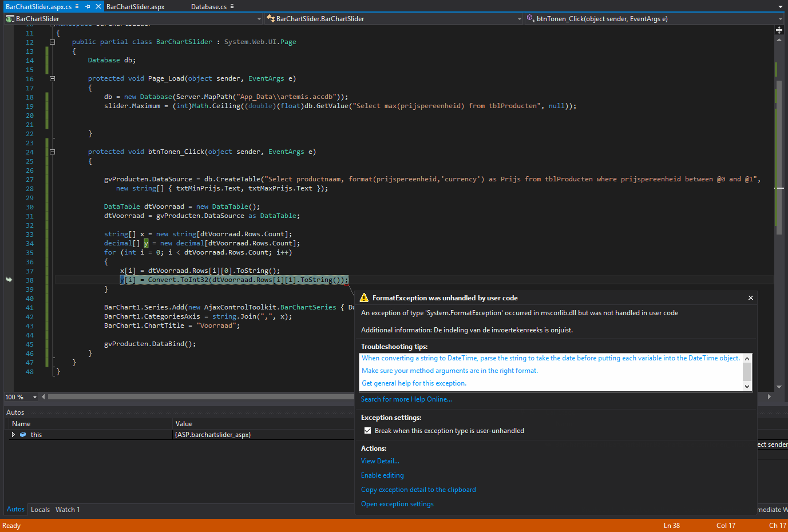Switch to Database.cs tab
This screenshot has height=532, width=788.
tap(209, 7)
